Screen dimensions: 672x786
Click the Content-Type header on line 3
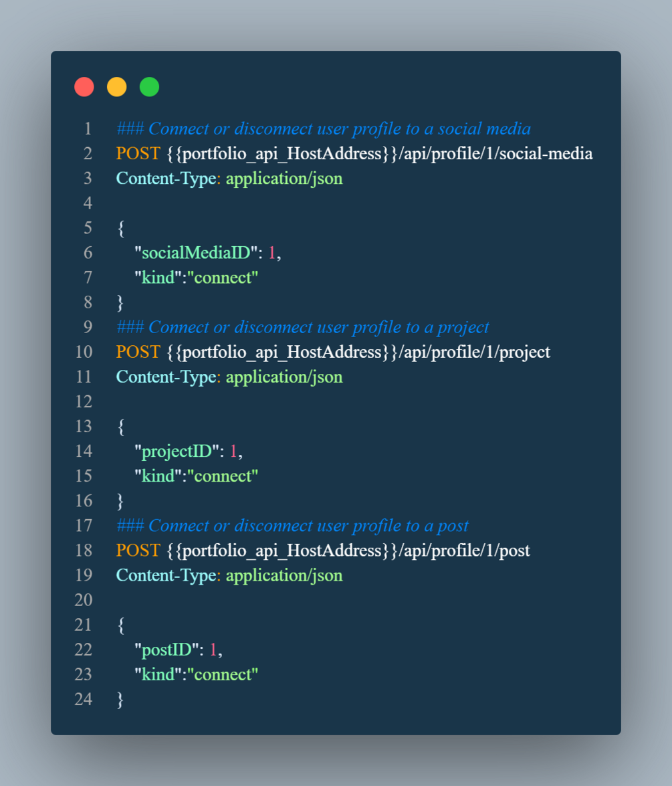coord(166,178)
